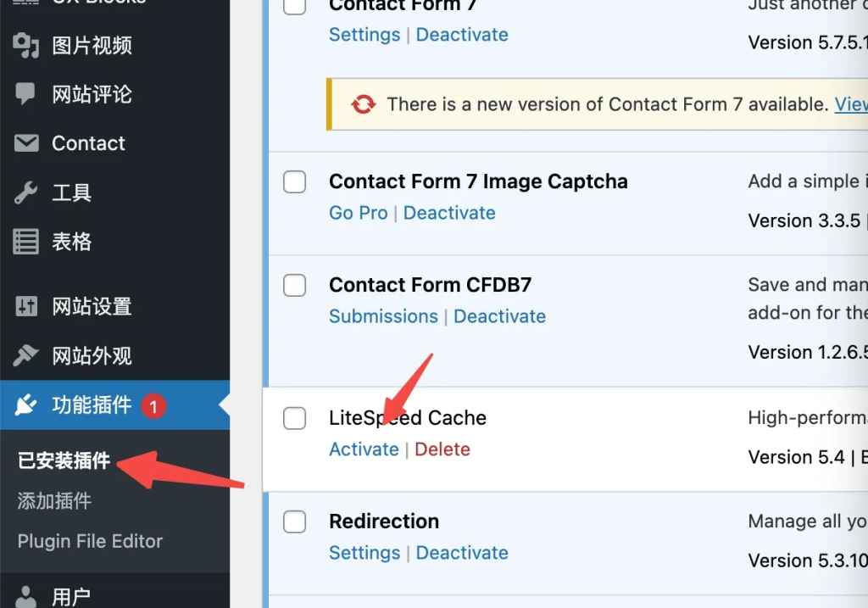Screen dimensions: 868x608
Task: Activate the LiteSpeed Cache plugin
Action: point(364,449)
